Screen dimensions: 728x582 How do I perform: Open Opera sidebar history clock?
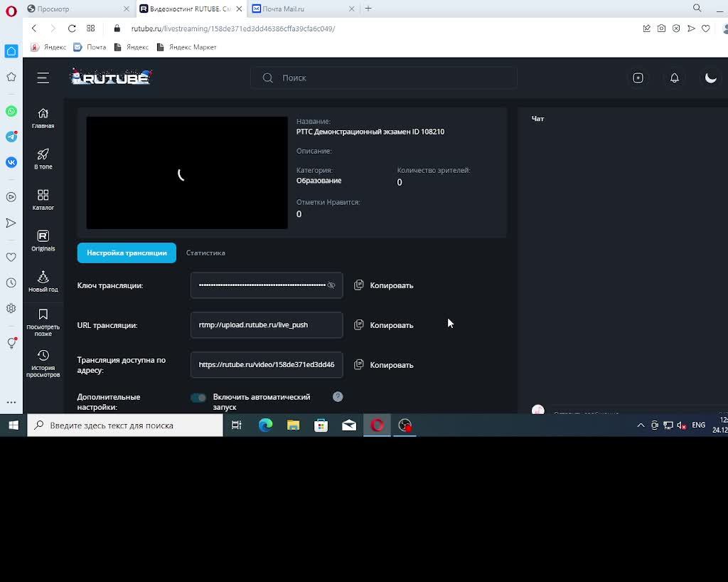11,283
